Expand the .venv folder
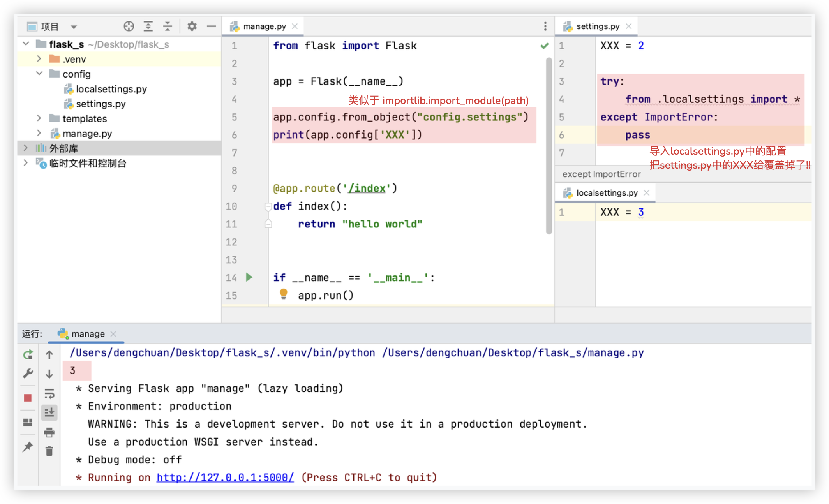The image size is (829, 504). pos(39,59)
